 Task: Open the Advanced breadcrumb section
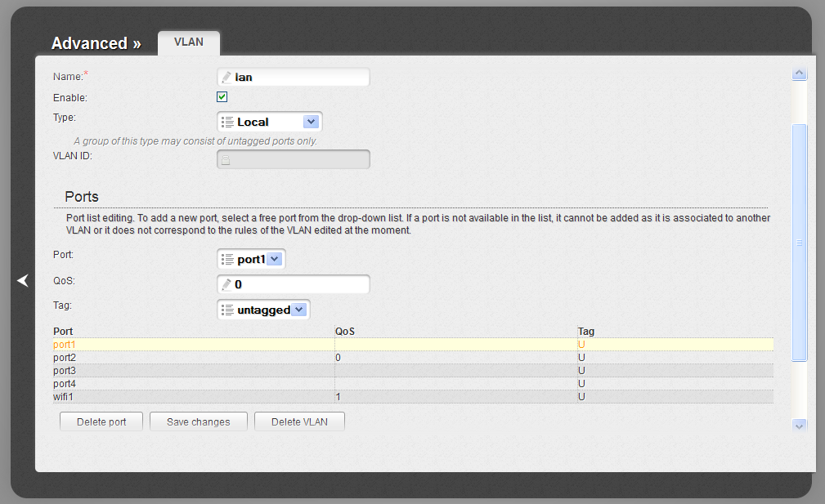pos(96,43)
